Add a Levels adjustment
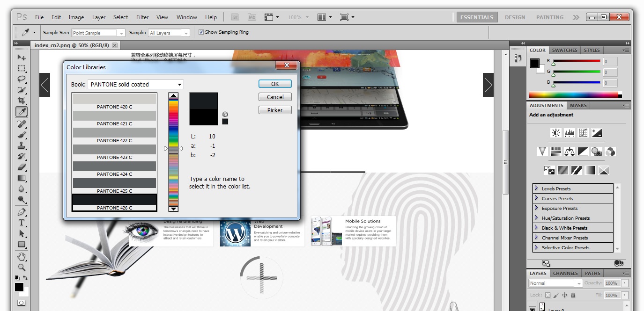Image resolution: width=644 pixels, height=311 pixels. point(570,133)
